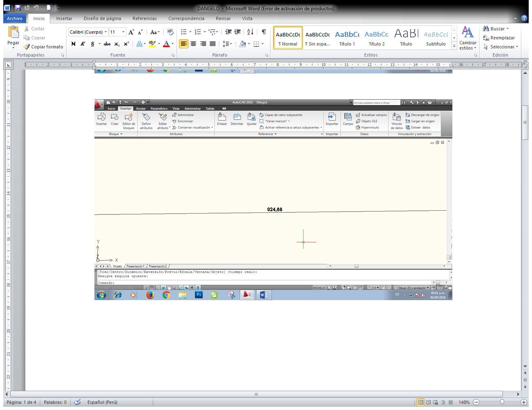
Task: Click the Buscar binoculars icon
Action: 486,29
